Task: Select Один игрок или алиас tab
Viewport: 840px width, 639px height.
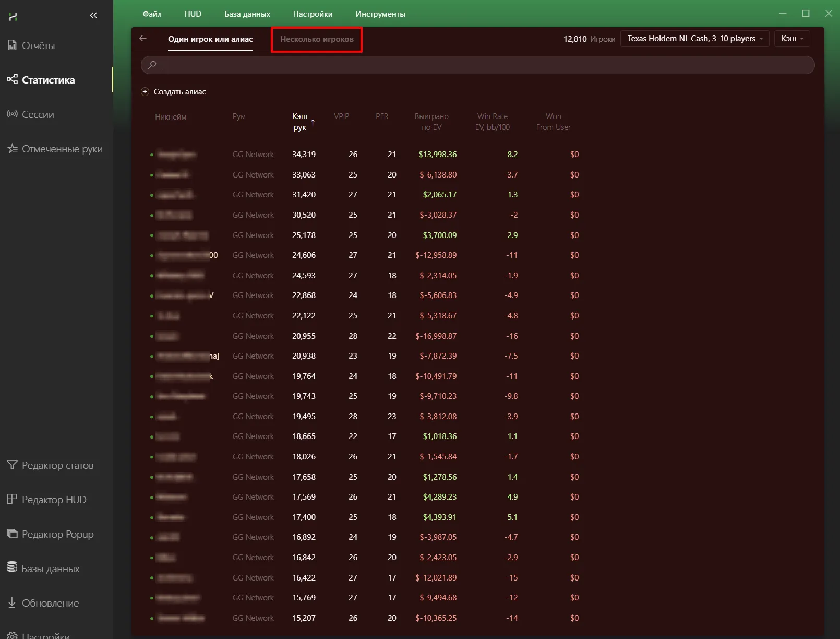Action: click(210, 39)
